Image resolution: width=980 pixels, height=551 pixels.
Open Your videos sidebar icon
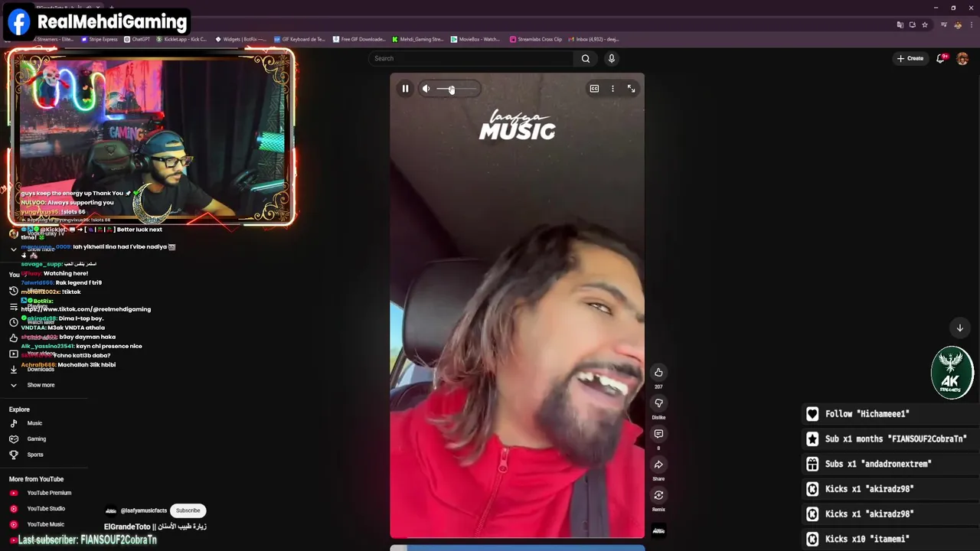13,354
